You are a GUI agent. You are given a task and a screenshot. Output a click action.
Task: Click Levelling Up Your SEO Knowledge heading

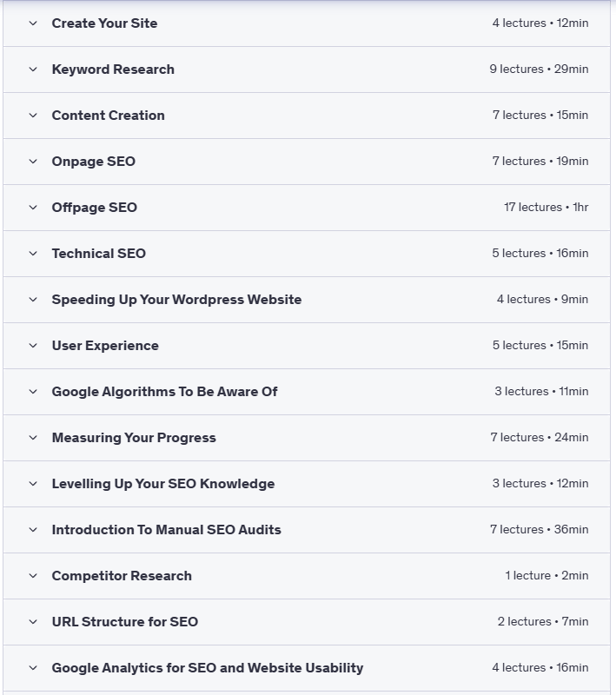[162, 484]
